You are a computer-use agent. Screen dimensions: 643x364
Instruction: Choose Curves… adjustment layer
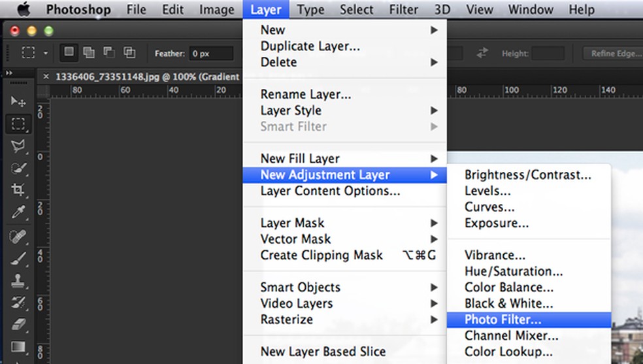(x=529, y=207)
